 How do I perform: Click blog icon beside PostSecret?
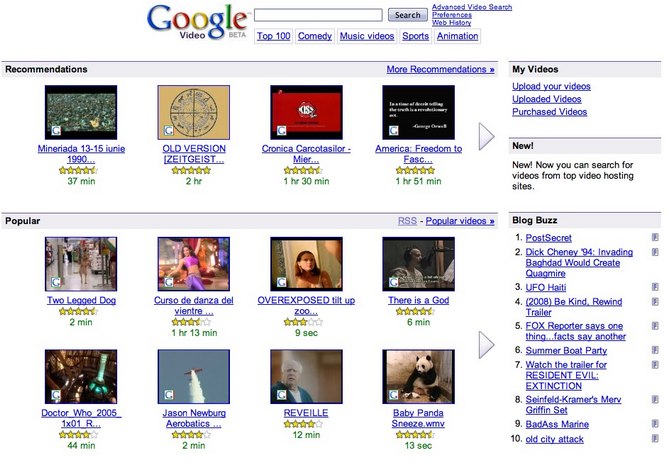tap(655, 237)
